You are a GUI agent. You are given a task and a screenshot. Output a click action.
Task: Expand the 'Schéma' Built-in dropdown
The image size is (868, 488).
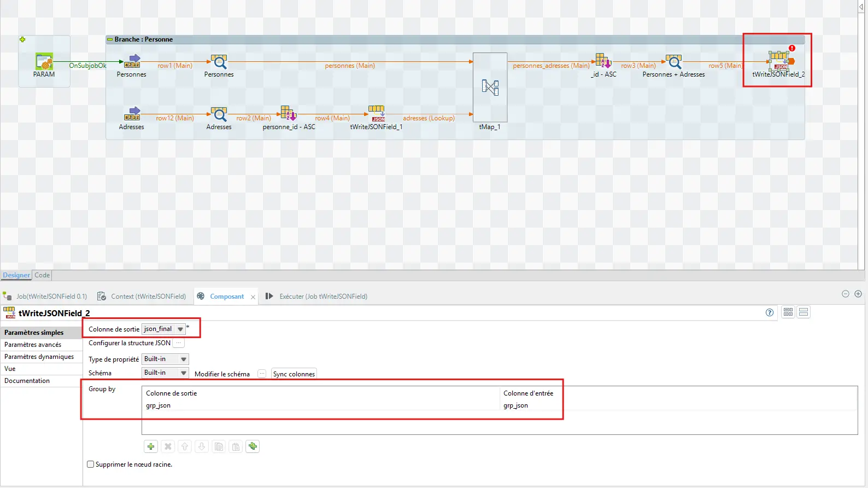click(x=184, y=373)
